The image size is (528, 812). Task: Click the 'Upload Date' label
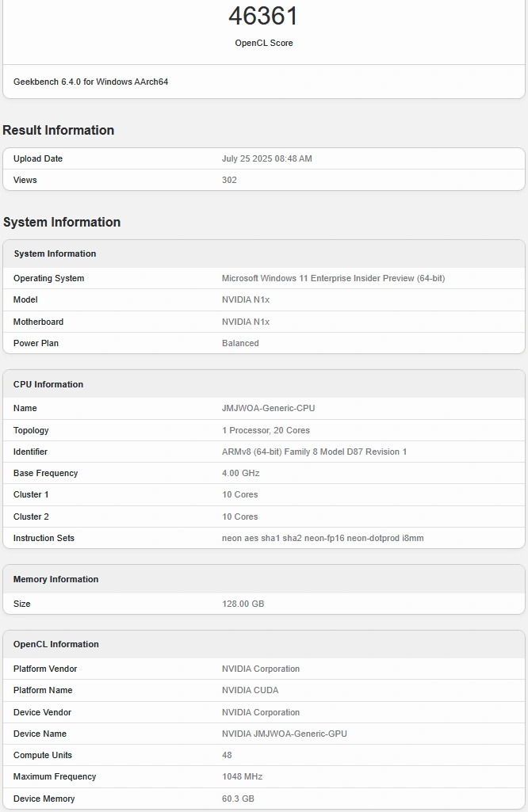[x=38, y=158]
